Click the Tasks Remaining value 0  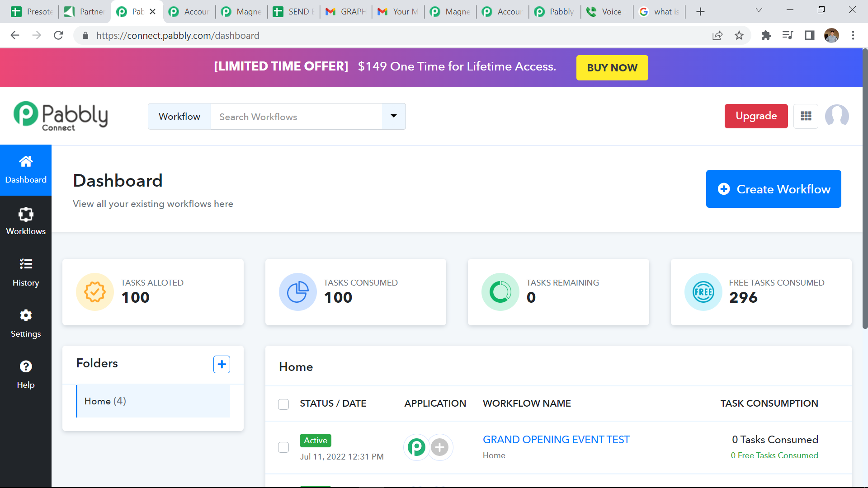tap(531, 297)
